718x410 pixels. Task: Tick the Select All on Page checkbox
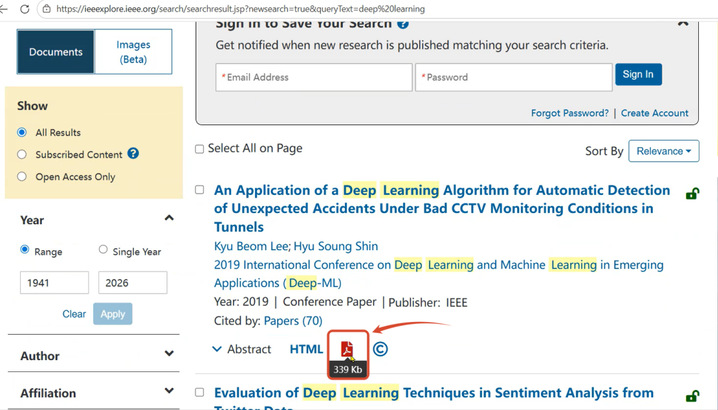(x=199, y=149)
